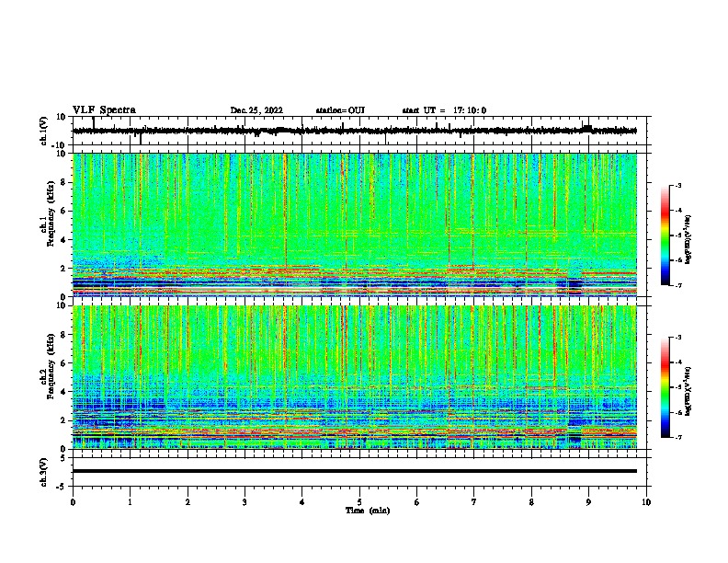Click the time axis tick label "6"

(x=417, y=502)
